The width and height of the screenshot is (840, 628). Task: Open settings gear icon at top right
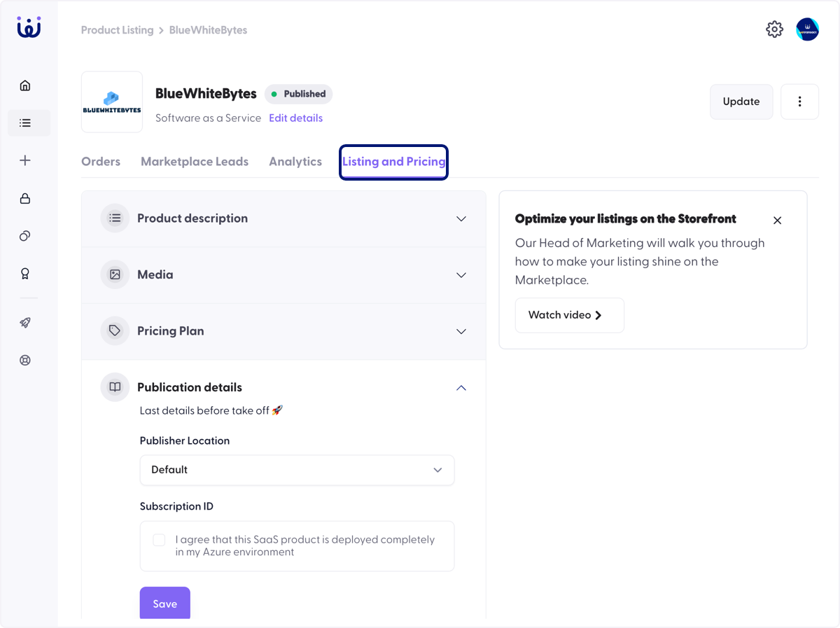tap(774, 29)
